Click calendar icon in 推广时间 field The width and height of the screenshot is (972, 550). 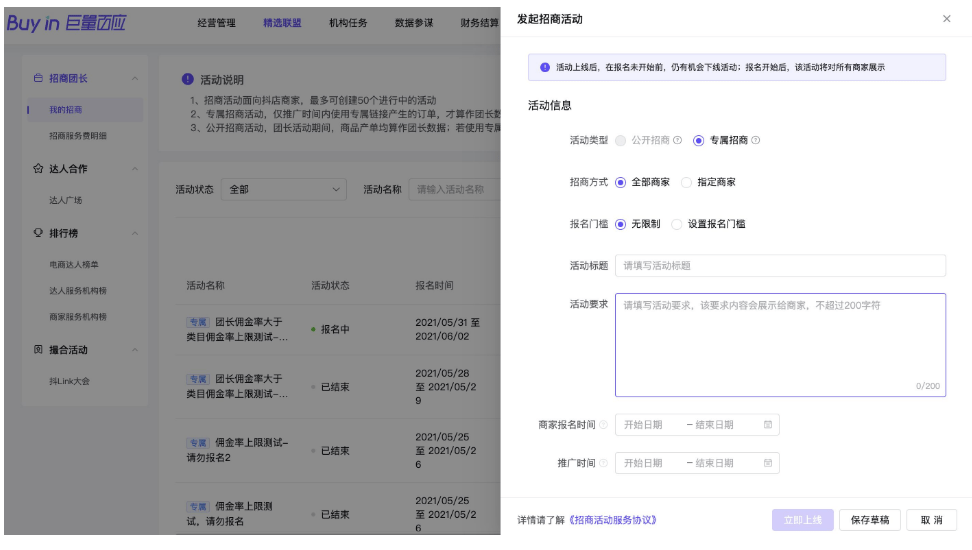pos(767,463)
